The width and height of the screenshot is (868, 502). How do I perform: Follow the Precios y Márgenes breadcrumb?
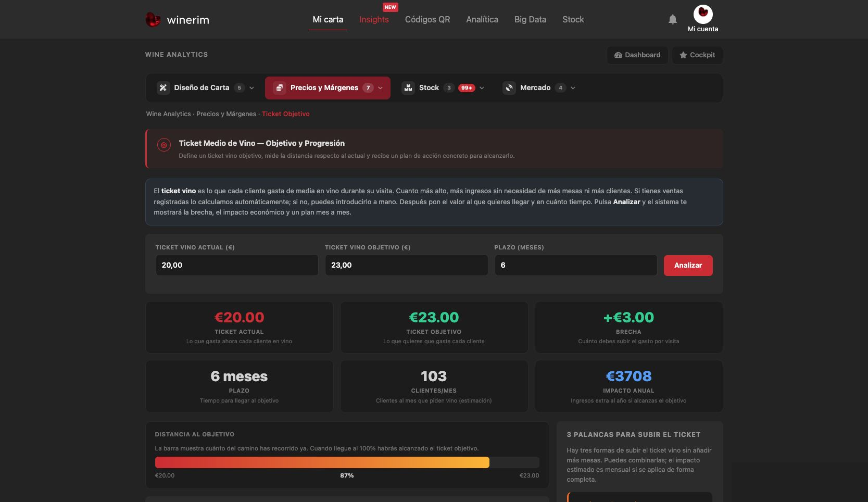(226, 114)
